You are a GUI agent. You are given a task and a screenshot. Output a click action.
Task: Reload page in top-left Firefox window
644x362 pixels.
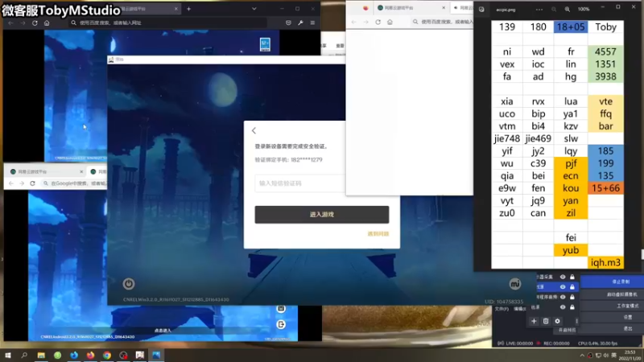tap(35, 23)
